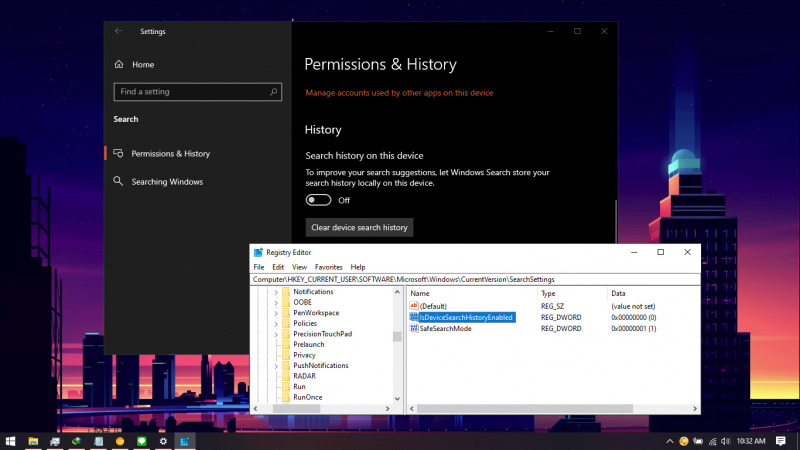The width and height of the screenshot is (800, 450).
Task: Open Manage accounts used by other apps link
Action: (x=399, y=93)
